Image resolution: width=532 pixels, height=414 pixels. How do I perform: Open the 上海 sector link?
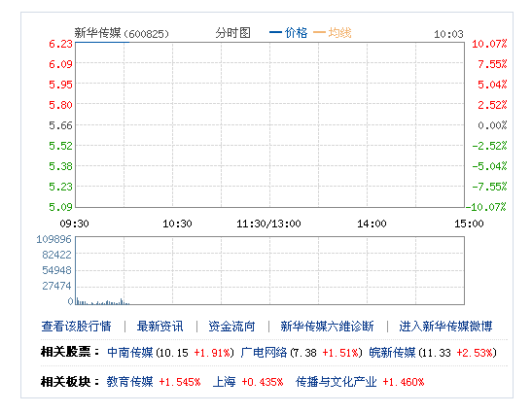pyautogui.click(x=225, y=382)
